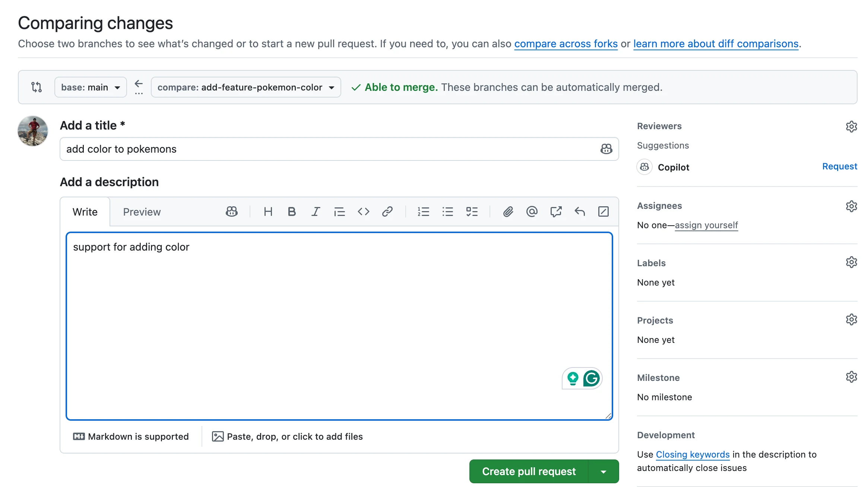Viewport: 868px width, 487px height.
Task: Apply bold formatting
Action: click(292, 211)
